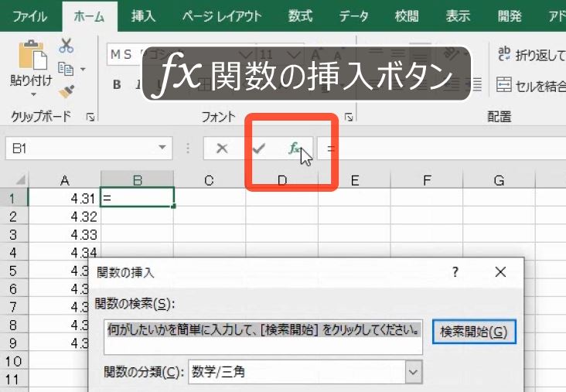Open the Name Box dropdown arrow

click(x=162, y=147)
